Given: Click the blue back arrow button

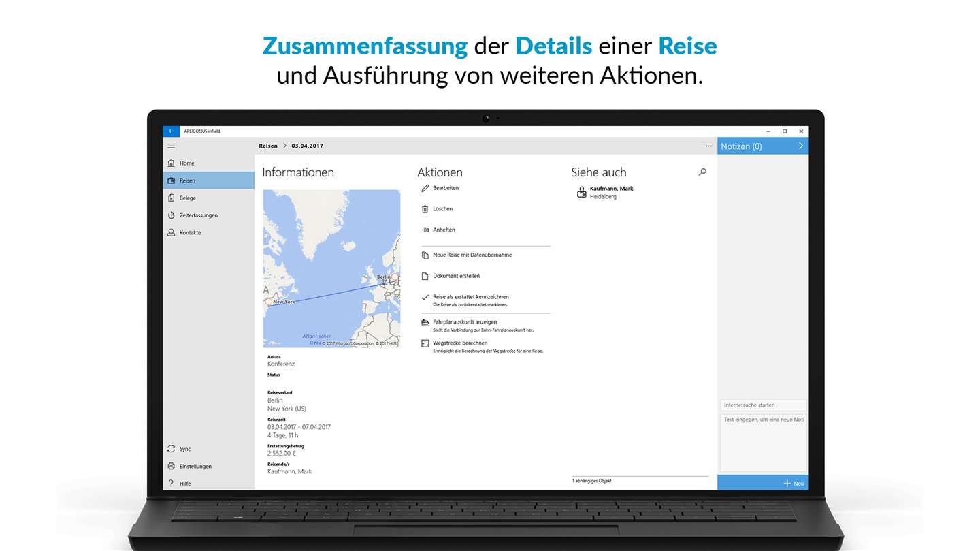Looking at the screenshot, I should click(171, 131).
